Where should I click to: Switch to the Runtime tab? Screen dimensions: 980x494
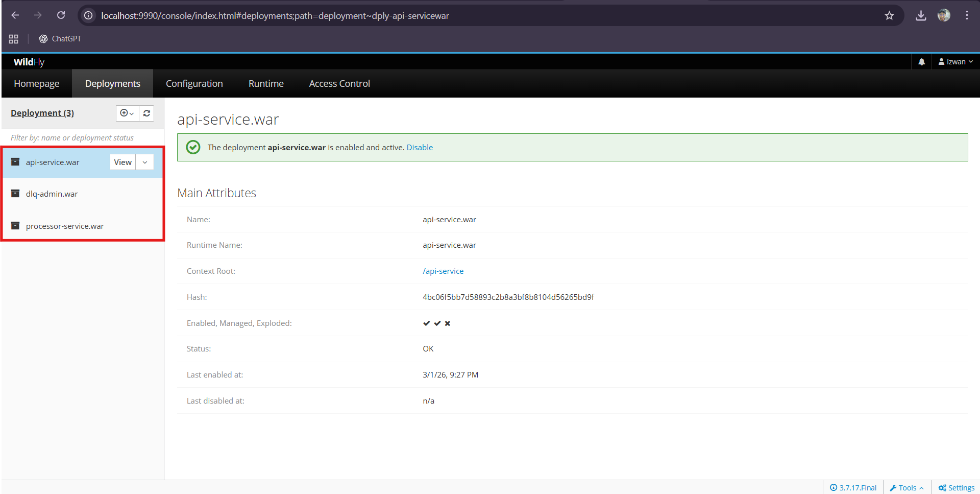coord(266,83)
